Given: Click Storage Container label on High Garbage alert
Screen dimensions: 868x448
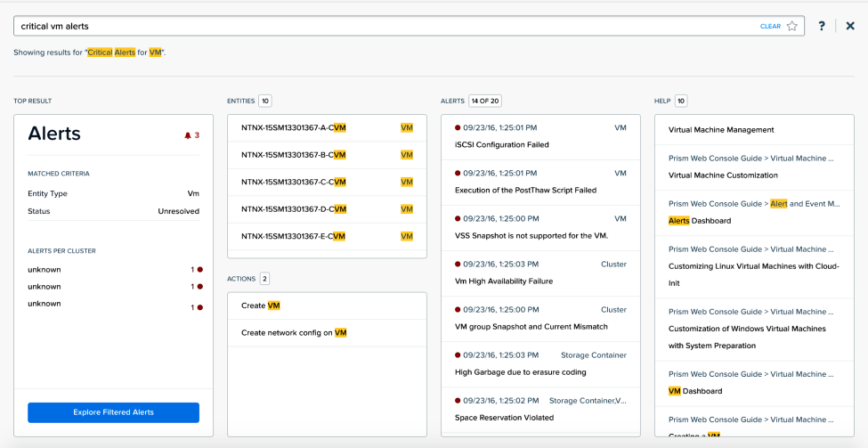Looking at the screenshot, I should pyautogui.click(x=594, y=355).
